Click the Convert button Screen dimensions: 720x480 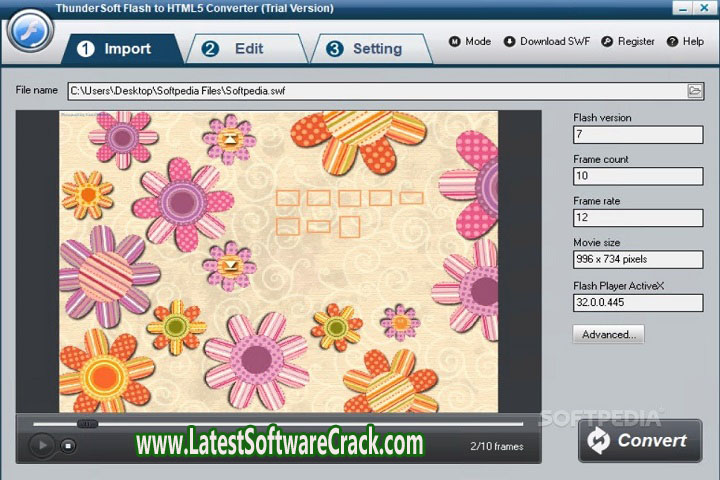click(640, 441)
